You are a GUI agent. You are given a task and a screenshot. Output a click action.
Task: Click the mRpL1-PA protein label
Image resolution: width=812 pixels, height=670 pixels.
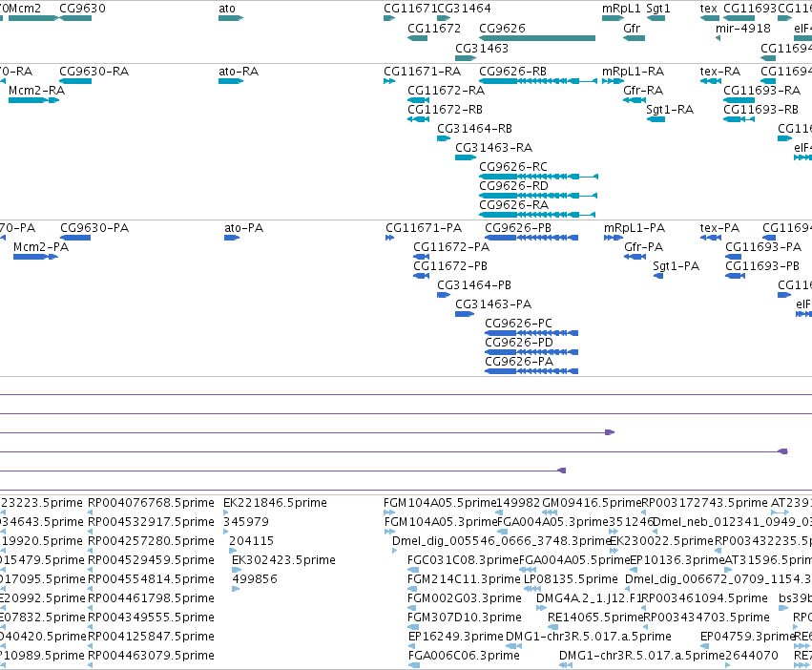(635, 228)
